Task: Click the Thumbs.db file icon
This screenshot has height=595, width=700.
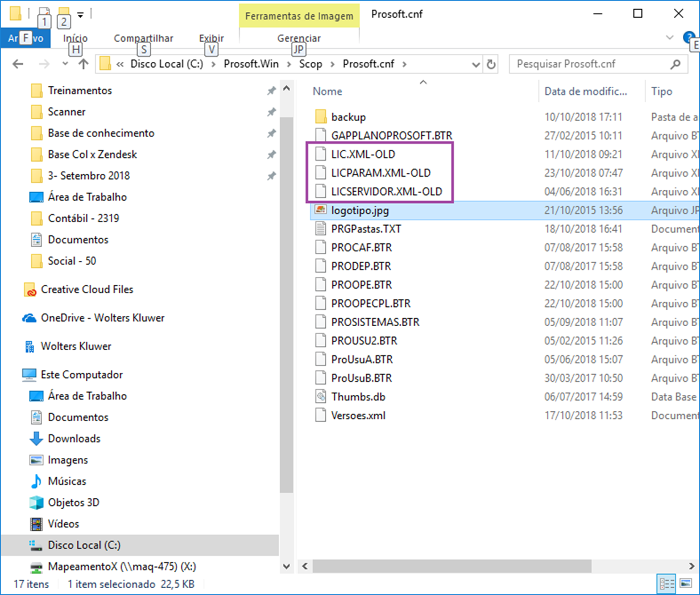Action: [x=321, y=397]
